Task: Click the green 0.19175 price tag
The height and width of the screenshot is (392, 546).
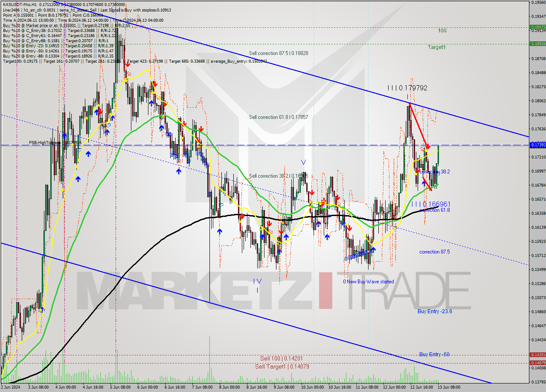Action: pos(537,27)
